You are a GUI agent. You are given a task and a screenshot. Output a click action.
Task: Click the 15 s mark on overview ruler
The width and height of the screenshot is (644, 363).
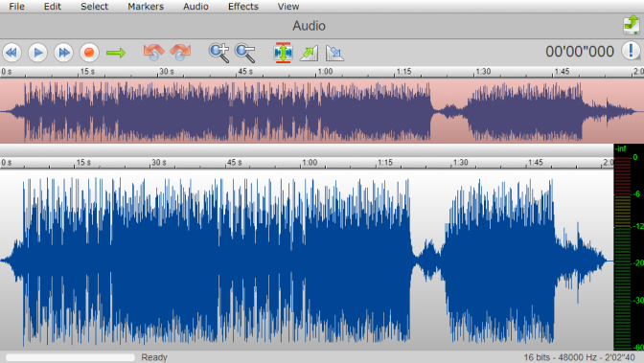tap(87, 72)
